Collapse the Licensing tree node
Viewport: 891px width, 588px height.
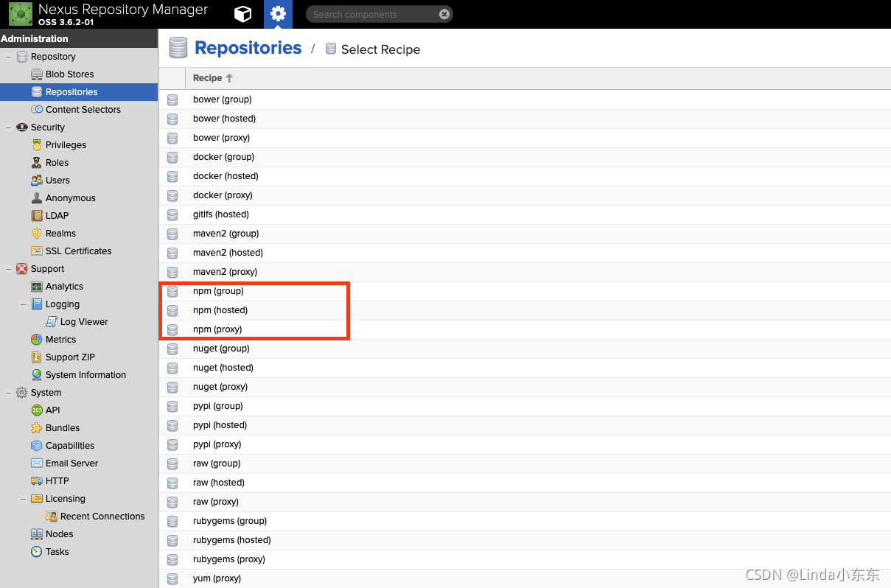(x=24, y=499)
